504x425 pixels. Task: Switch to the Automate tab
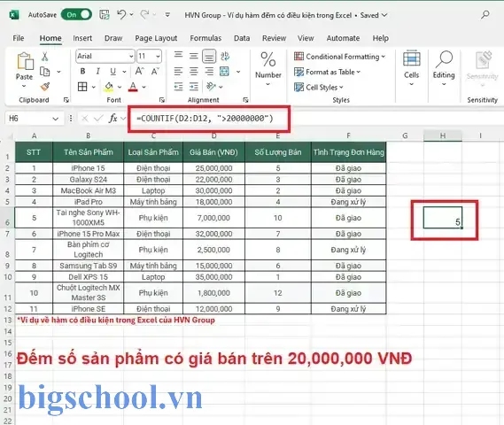(x=343, y=38)
